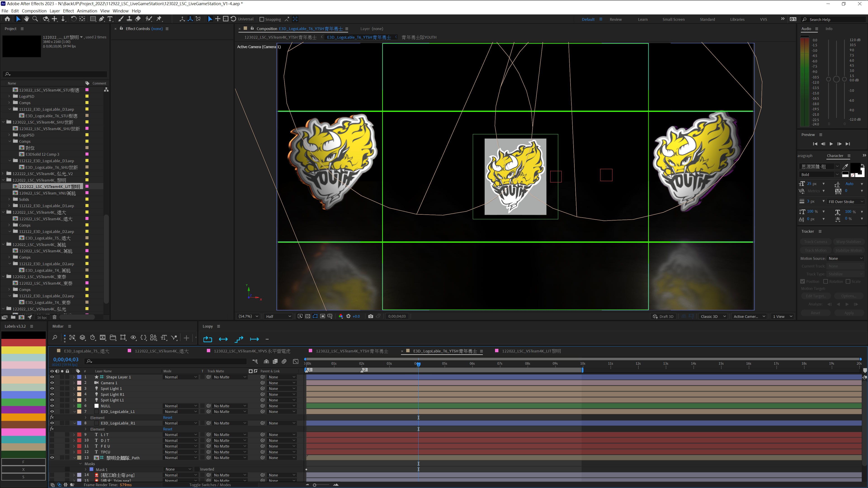Click the Puppet Pin tool
The image size is (868, 488).
[159, 19]
